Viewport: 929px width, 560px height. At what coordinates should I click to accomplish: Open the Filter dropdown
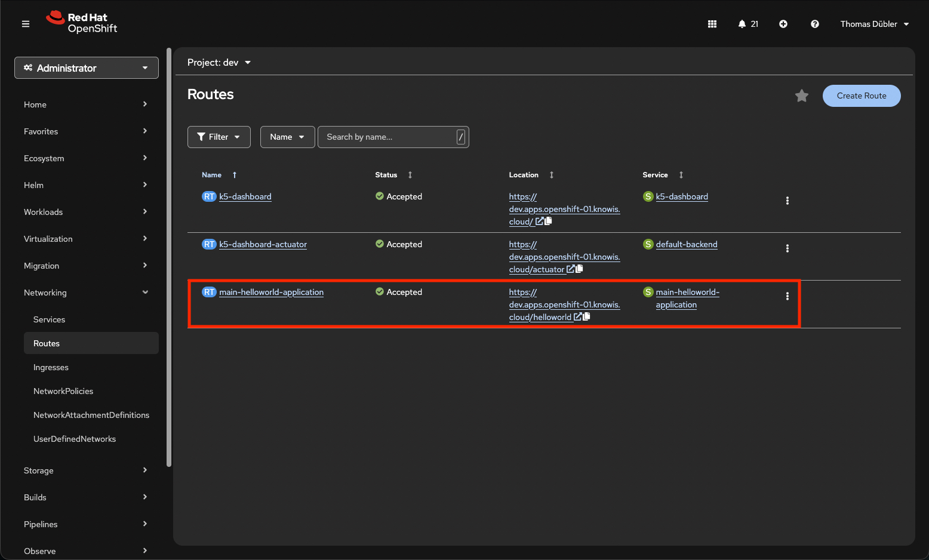pos(219,137)
